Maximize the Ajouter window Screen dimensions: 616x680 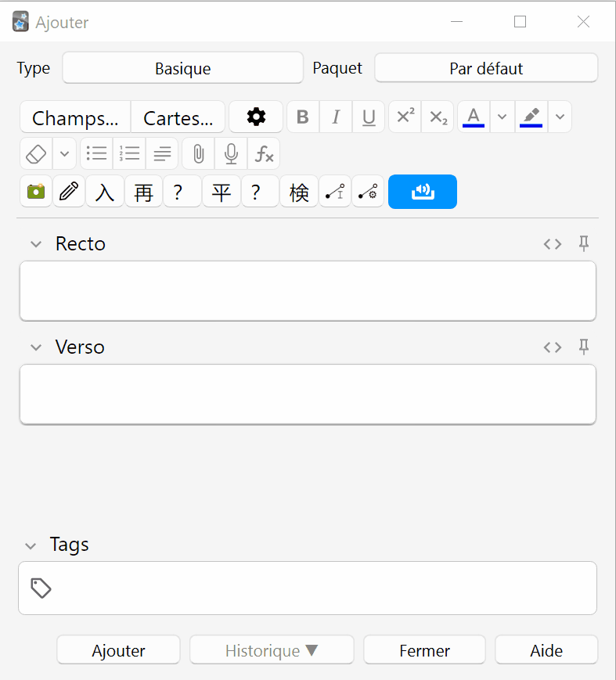tap(521, 21)
